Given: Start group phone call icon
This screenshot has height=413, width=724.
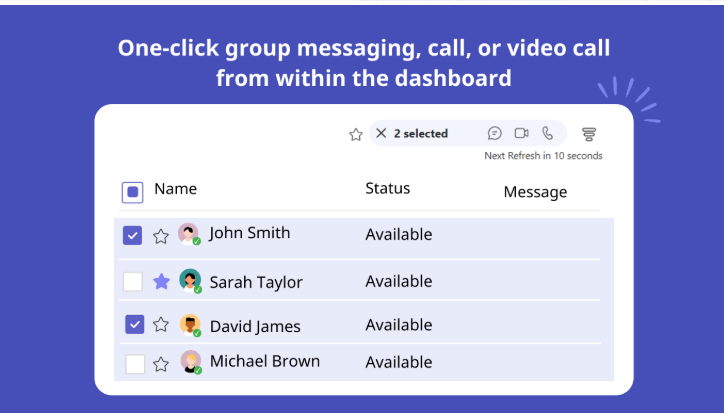Looking at the screenshot, I should click(x=548, y=133).
